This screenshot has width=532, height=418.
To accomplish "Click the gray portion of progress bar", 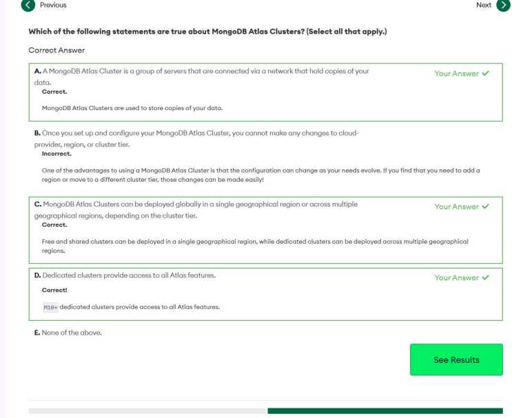I will 147,411.
